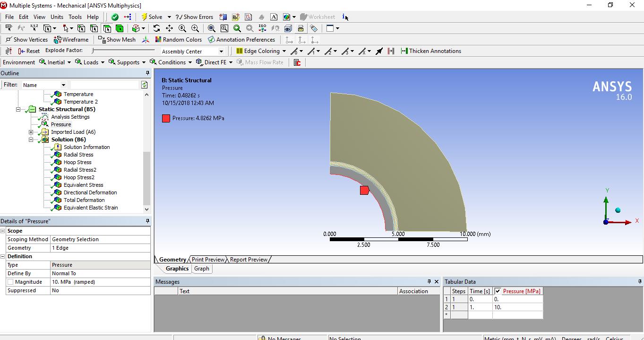Screen dimensions: 644x340
Task: Click the Zoom In/Out tool
Action: (182, 28)
